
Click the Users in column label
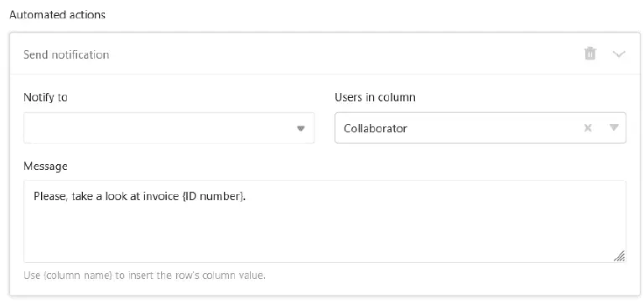tap(375, 97)
